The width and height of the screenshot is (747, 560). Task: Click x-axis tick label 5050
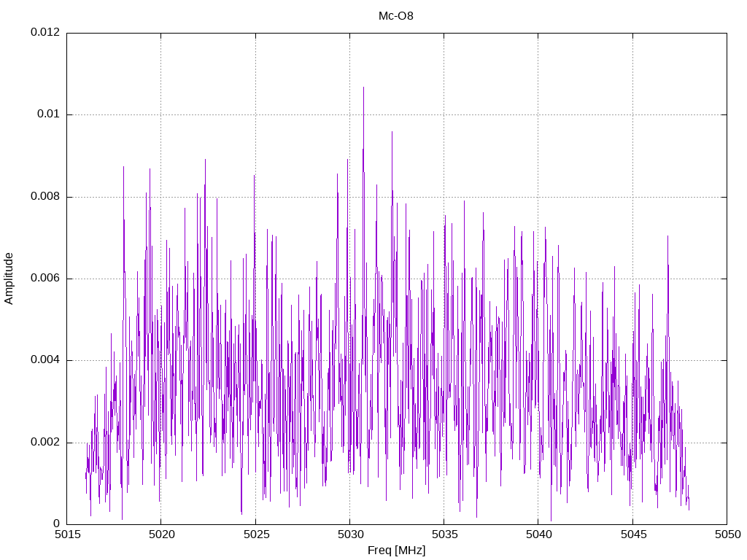[727, 534]
